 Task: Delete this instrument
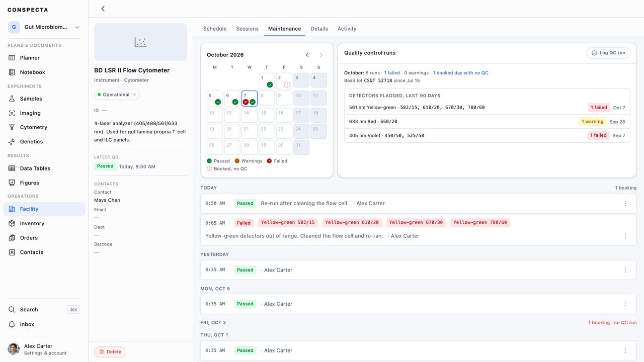(110, 352)
